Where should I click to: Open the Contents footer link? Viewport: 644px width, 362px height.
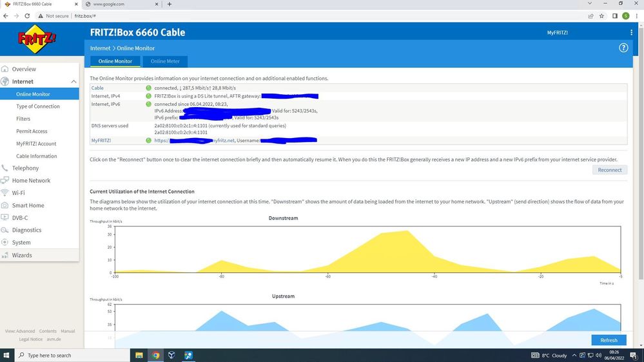click(x=48, y=331)
